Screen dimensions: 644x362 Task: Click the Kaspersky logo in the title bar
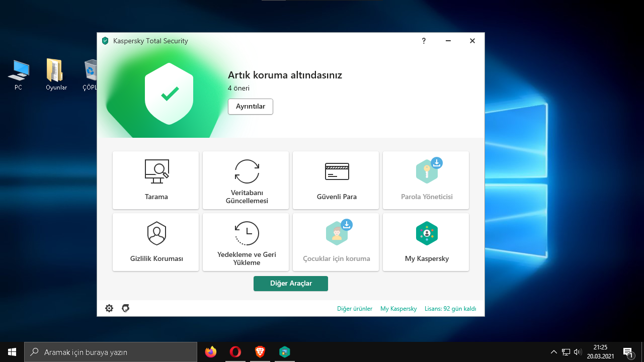105,41
